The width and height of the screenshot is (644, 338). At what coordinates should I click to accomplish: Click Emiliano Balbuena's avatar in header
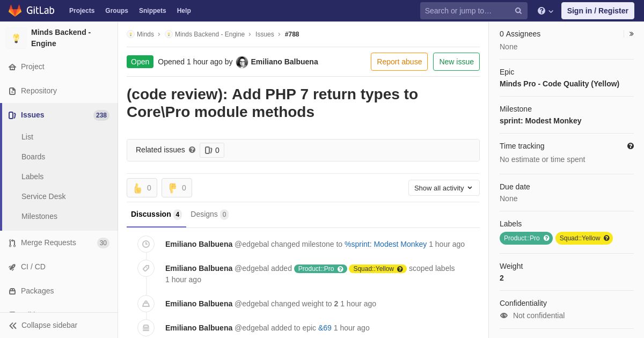[242, 62]
